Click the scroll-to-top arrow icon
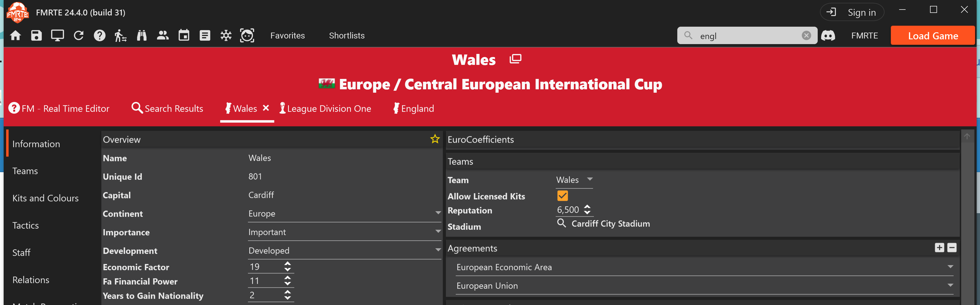980x305 pixels. click(x=967, y=136)
